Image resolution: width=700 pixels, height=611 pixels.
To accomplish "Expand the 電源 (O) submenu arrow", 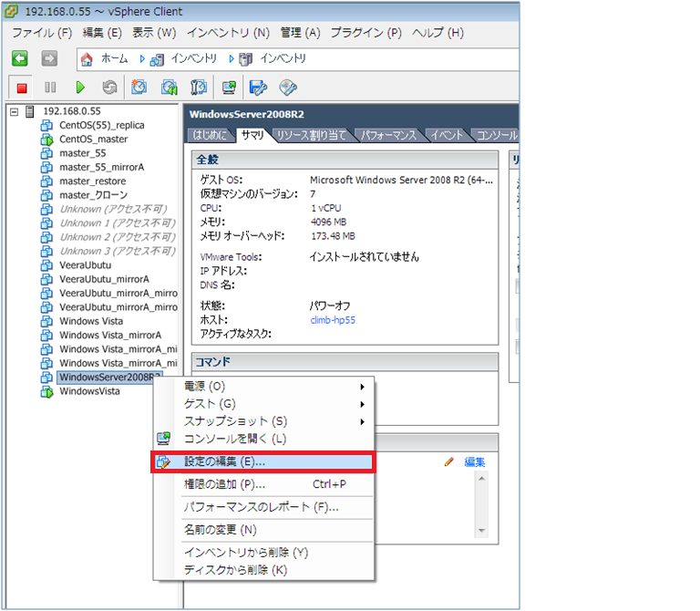I will tap(363, 387).
